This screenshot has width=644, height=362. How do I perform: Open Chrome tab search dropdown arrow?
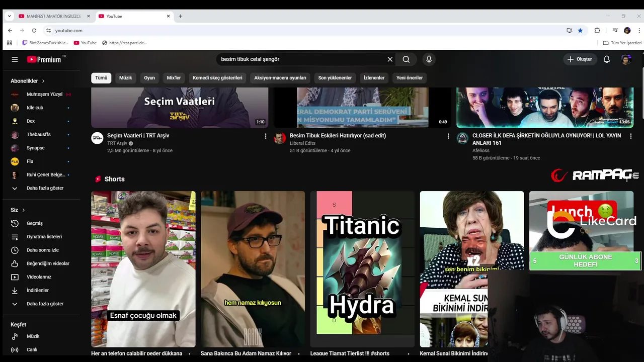[9, 16]
